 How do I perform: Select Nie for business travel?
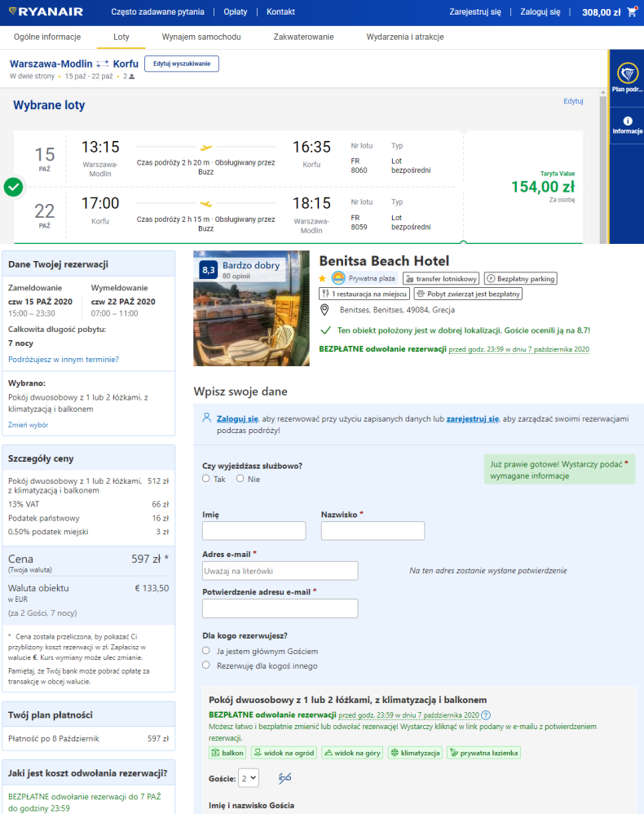click(240, 479)
